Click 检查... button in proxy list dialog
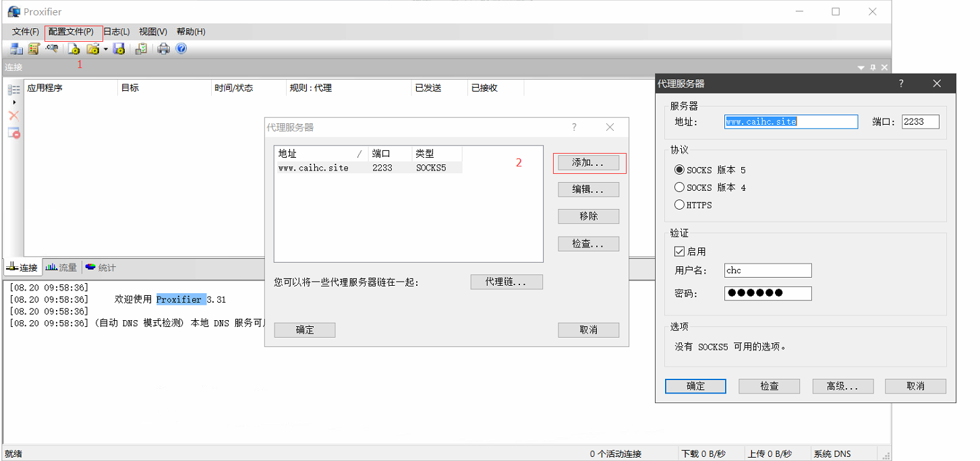This screenshot has width=980, height=461. pyautogui.click(x=588, y=243)
